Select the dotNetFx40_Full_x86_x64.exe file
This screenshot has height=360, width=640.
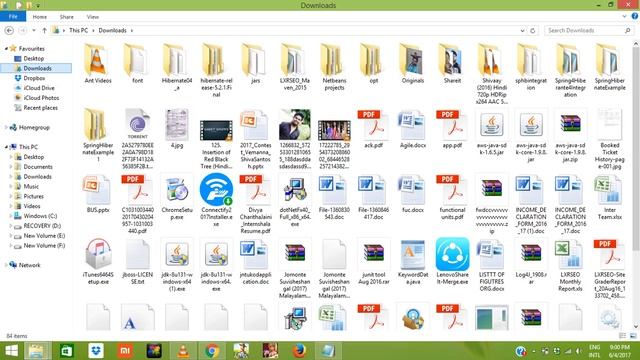(x=295, y=200)
